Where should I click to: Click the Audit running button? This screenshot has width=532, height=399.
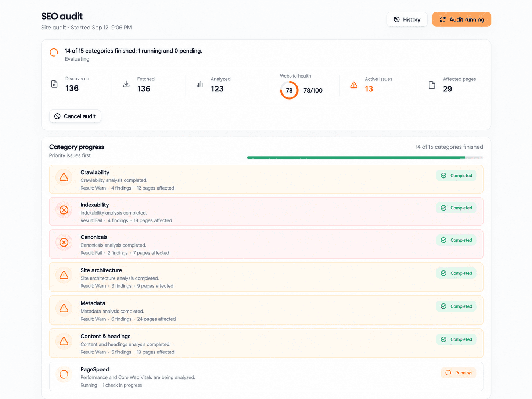[x=461, y=19]
